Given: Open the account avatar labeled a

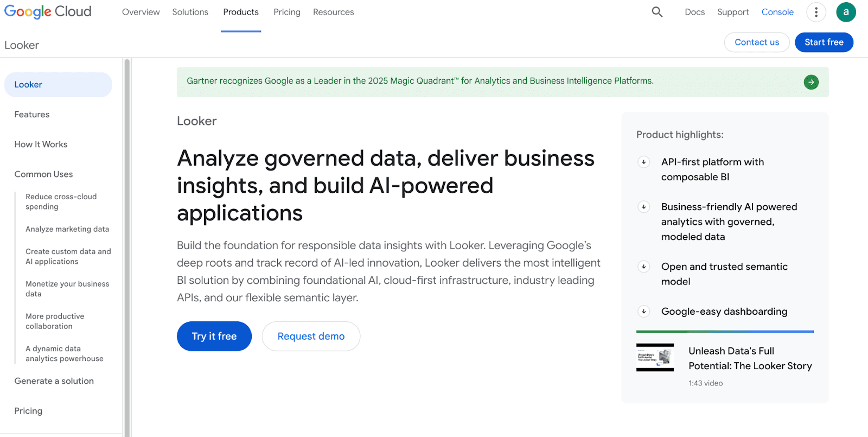Looking at the screenshot, I should tap(846, 12).
